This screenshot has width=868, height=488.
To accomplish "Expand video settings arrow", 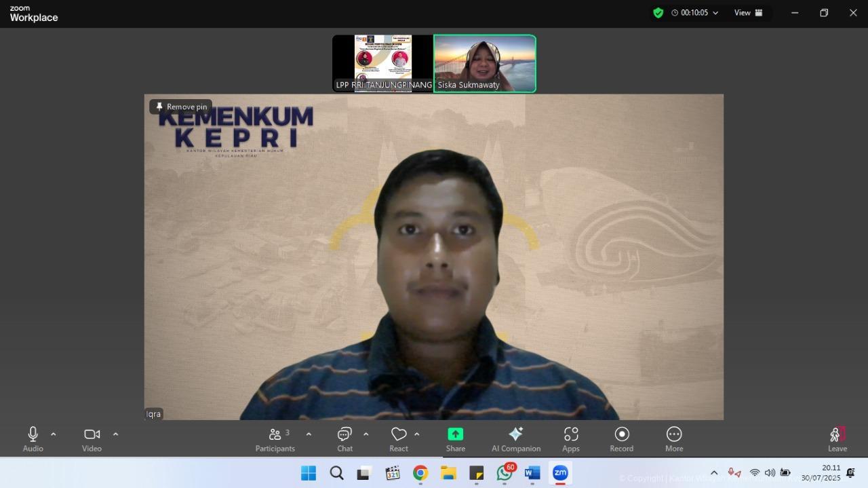I will [115, 434].
